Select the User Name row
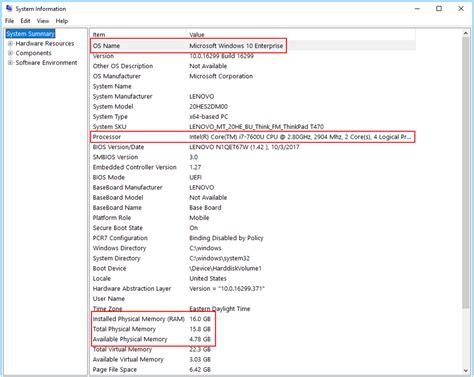Image resolution: width=474 pixels, height=377 pixels. click(x=253, y=299)
